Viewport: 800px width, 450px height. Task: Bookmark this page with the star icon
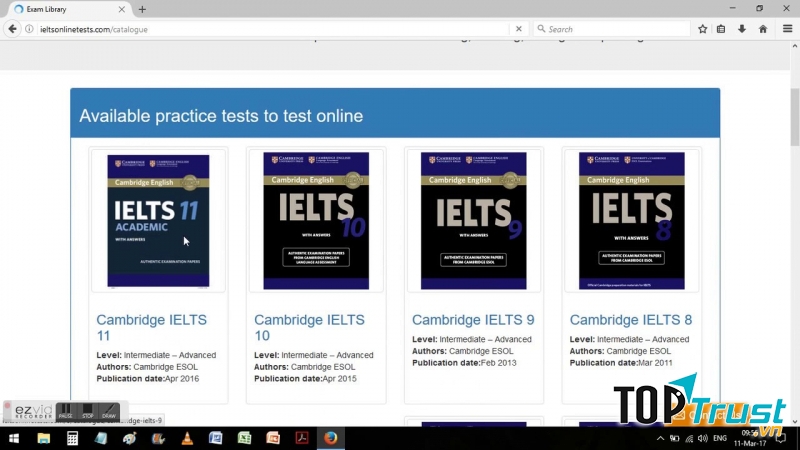pos(703,29)
